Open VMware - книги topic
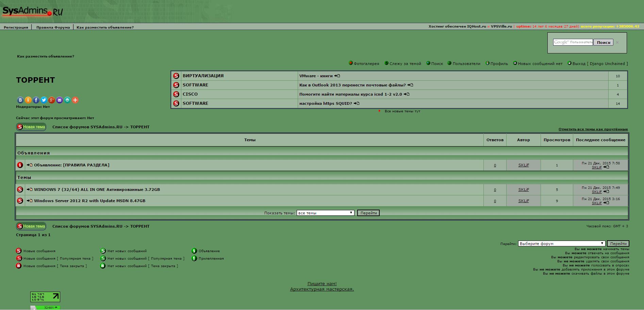The height and width of the screenshot is (310, 644). [316, 76]
